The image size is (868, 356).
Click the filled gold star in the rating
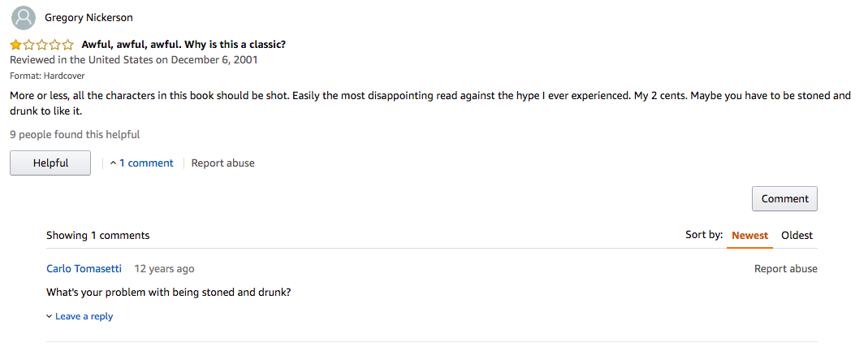tap(16, 45)
